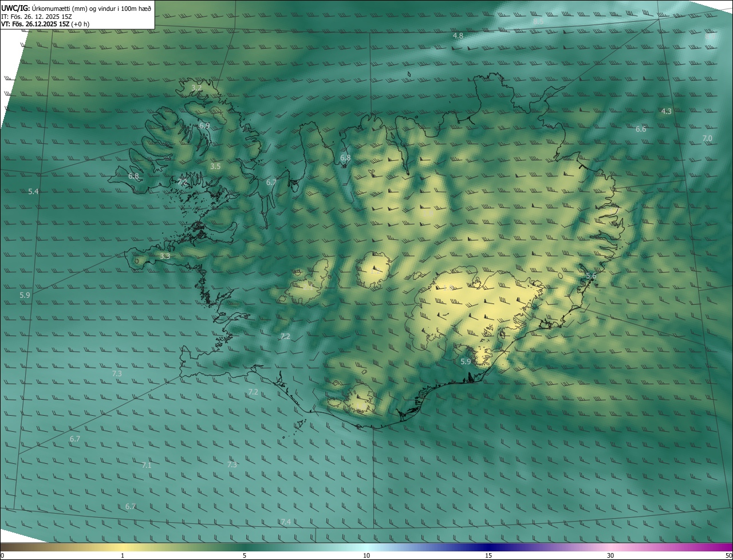This screenshot has height=560, width=733.
Task: Click the 5.4 value label
Action: point(34,191)
